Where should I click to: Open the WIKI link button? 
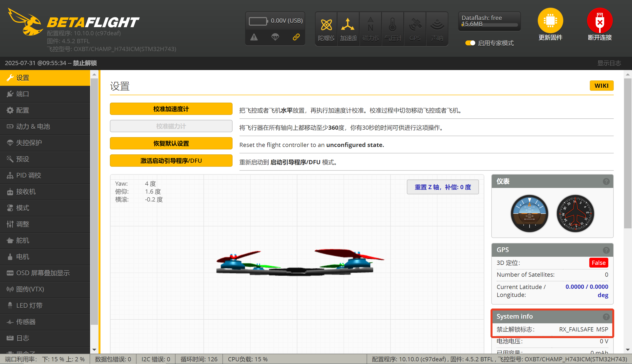601,86
